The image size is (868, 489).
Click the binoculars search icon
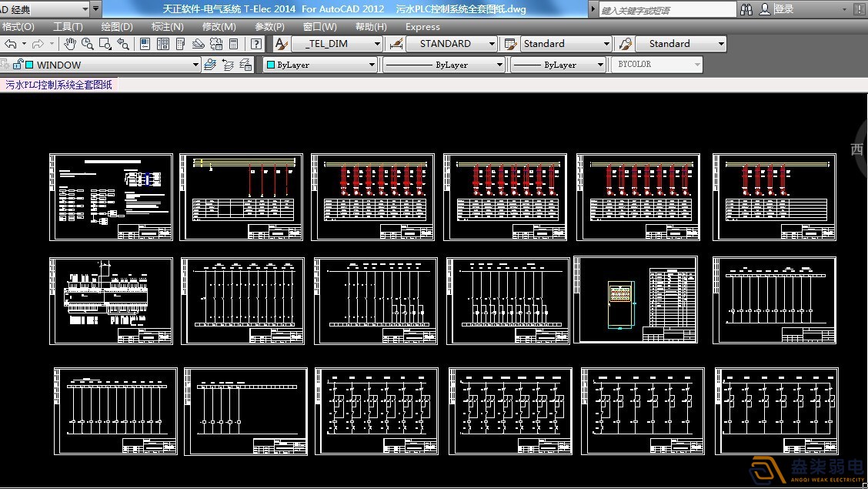pos(746,9)
